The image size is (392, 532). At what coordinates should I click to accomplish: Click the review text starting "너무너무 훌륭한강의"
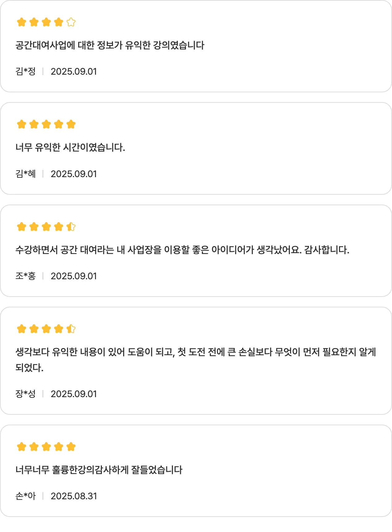click(99, 470)
